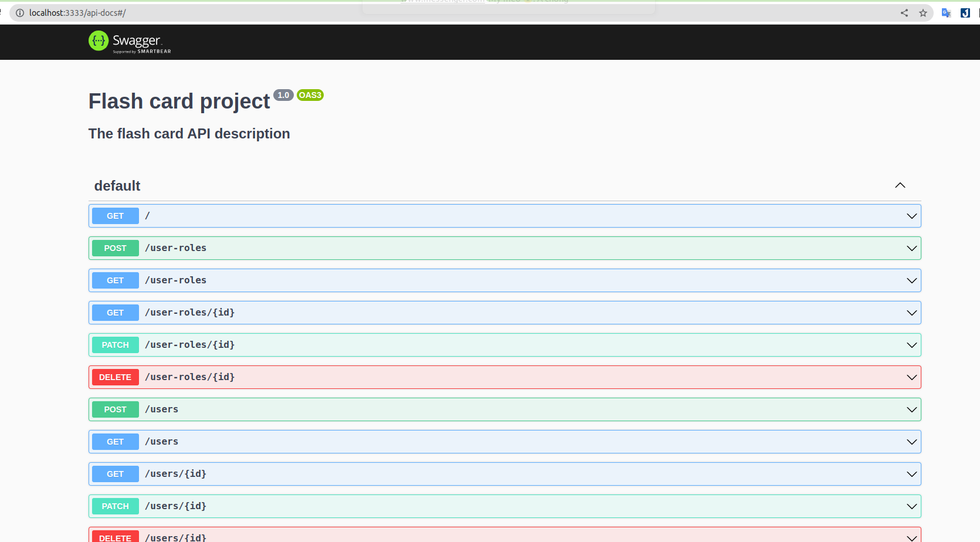Bookmark the page with the star icon
This screenshot has height=542, width=980.
pyautogui.click(x=923, y=12)
